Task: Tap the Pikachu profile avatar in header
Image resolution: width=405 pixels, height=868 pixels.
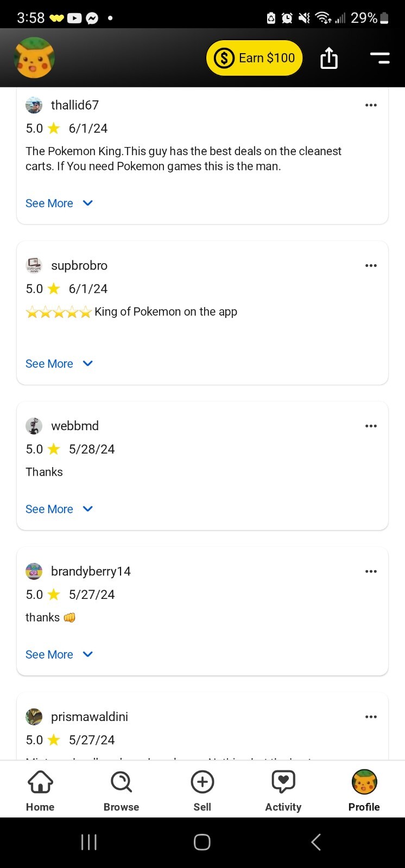Action: click(34, 58)
